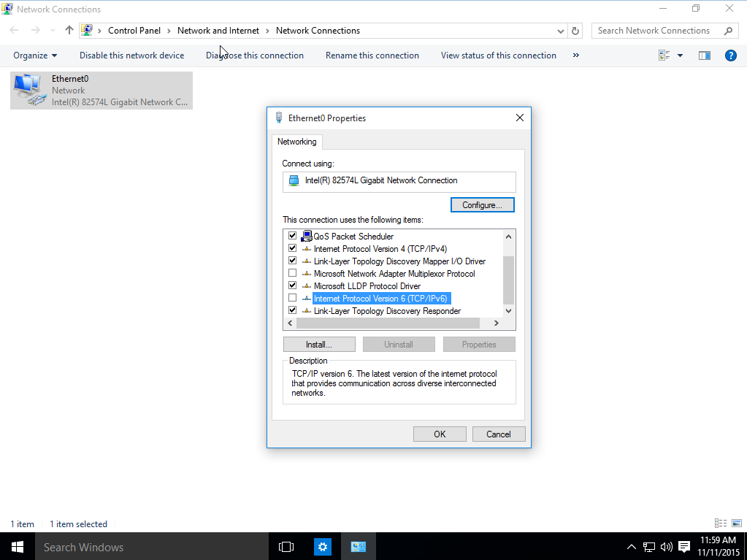Click Disable this network device
This screenshot has width=747, height=560.
(x=131, y=55)
